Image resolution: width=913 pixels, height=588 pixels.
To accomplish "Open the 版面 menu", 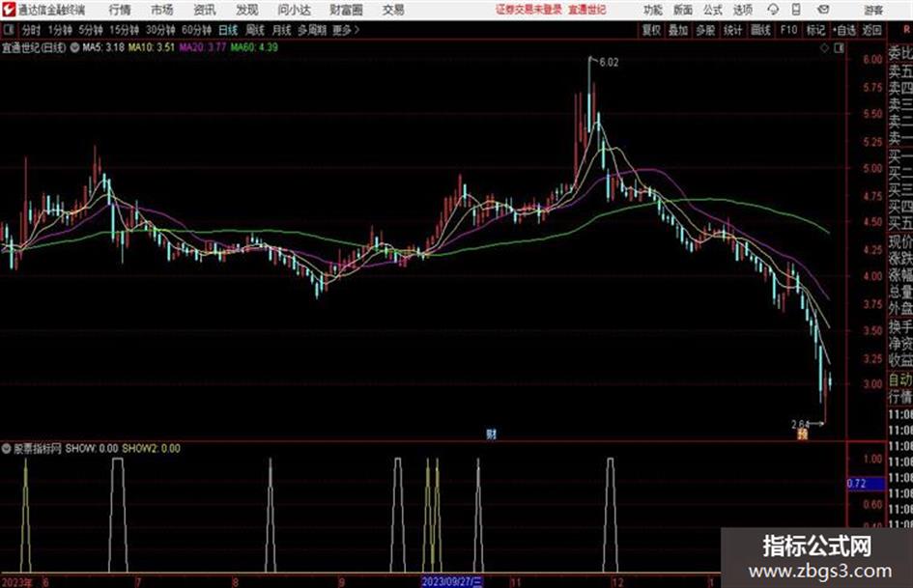I will [682, 10].
